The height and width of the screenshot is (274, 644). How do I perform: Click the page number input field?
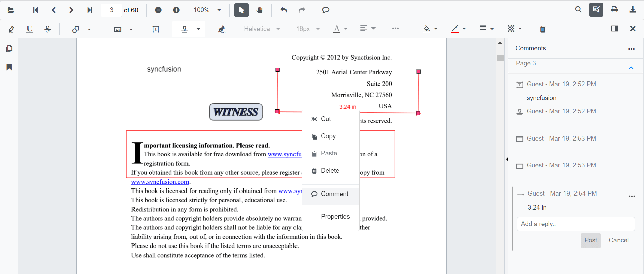click(x=111, y=10)
